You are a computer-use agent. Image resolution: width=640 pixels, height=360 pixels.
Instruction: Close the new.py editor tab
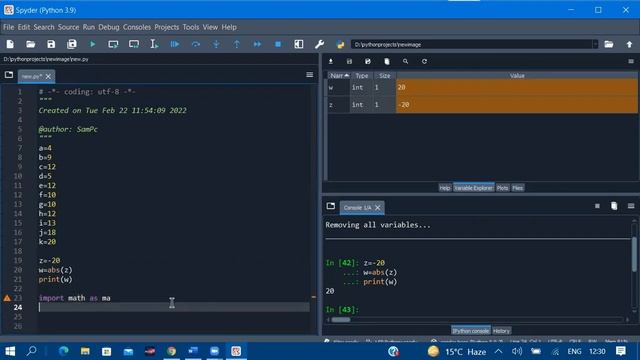point(48,76)
